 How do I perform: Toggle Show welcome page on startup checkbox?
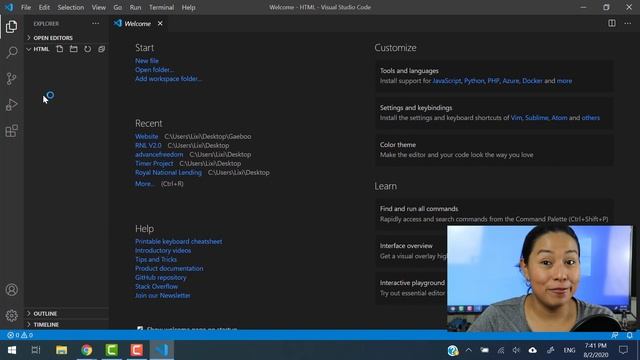click(x=140, y=328)
